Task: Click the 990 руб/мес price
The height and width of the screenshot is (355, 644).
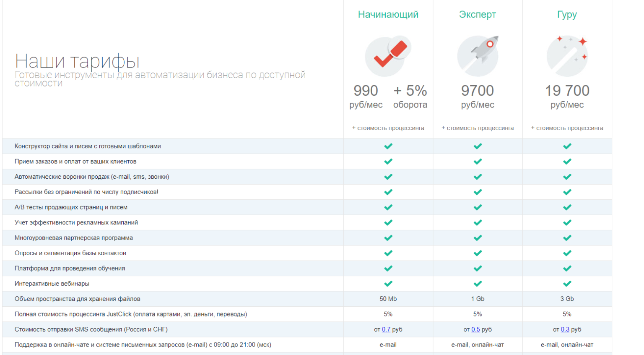Action: point(366,97)
